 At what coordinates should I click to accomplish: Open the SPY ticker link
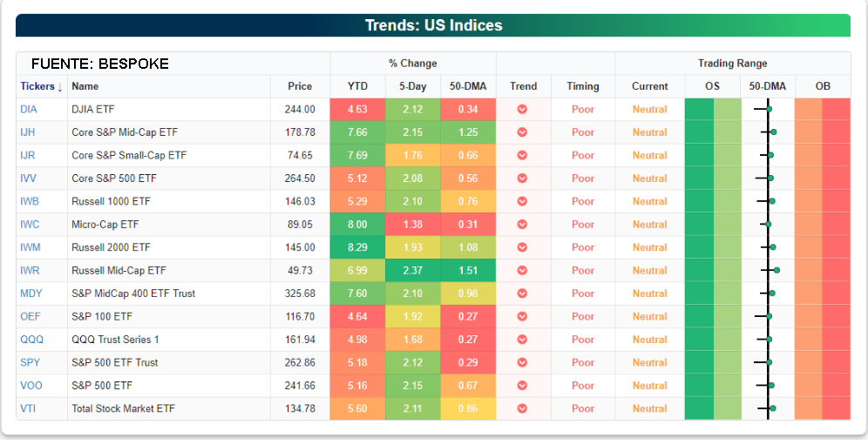point(29,362)
